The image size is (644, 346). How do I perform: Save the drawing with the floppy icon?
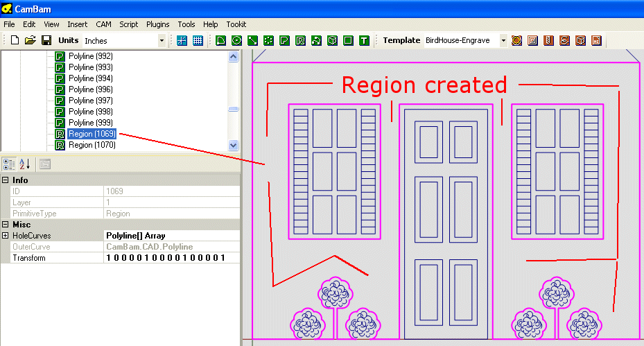(x=46, y=40)
